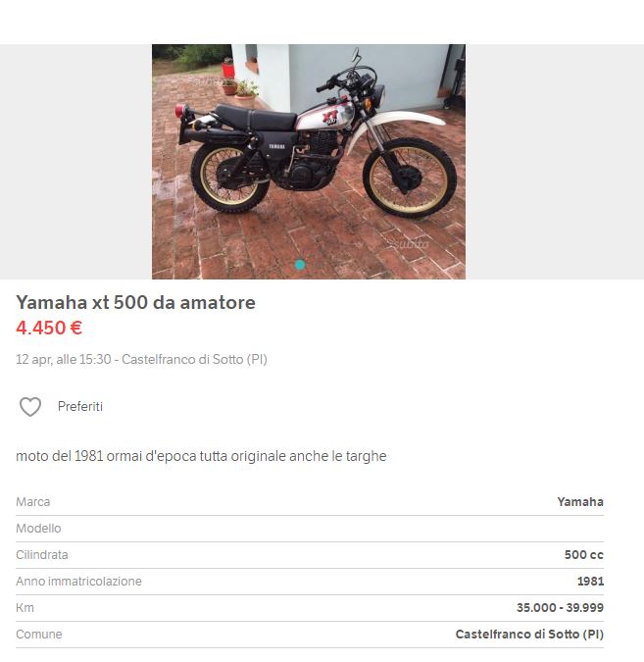Click the left gray area beside photo
Viewport: 644px width, 662px height.
pyautogui.click(x=75, y=162)
